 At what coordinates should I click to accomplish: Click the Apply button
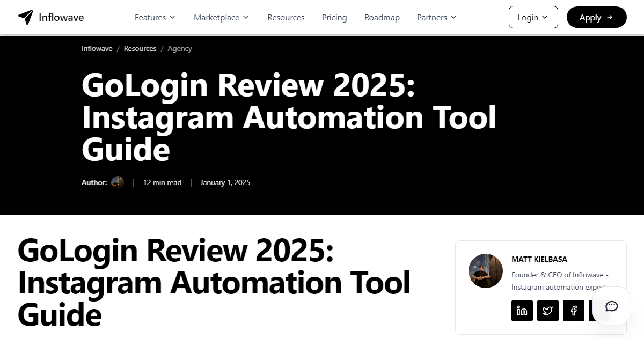click(x=597, y=17)
